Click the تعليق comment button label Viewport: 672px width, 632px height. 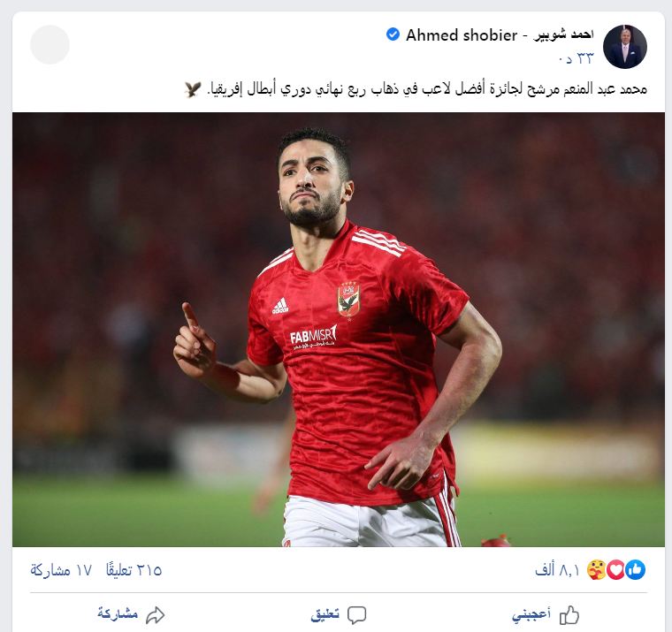(325, 614)
